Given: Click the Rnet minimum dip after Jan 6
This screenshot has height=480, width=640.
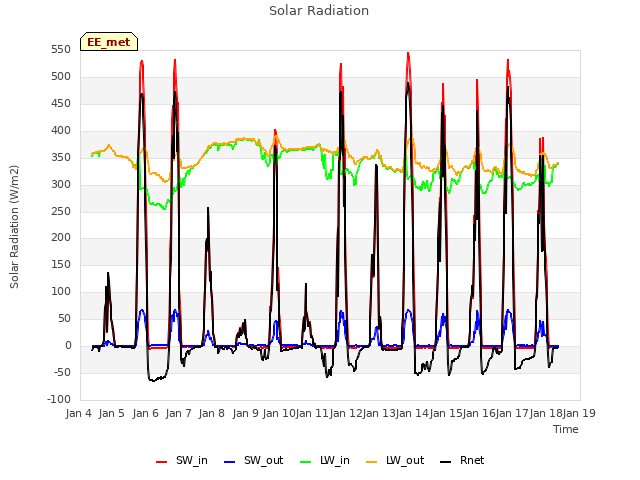Looking at the screenshot, I should (x=153, y=380).
